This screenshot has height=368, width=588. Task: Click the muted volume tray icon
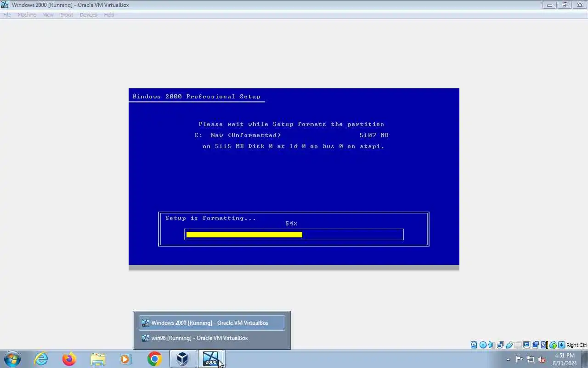(542, 359)
